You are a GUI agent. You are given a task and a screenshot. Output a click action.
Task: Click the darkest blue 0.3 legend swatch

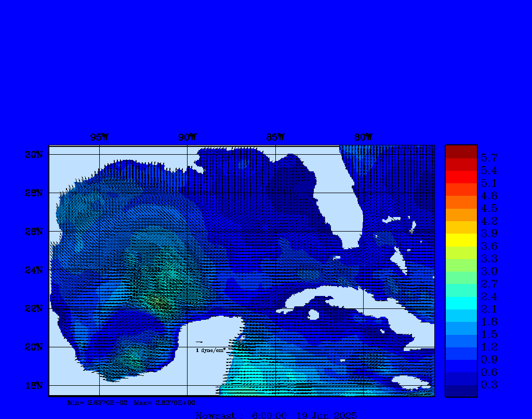click(461, 391)
